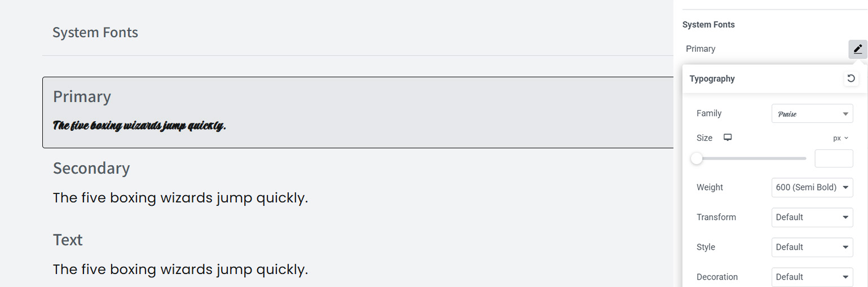The width and height of the screenshot is (868, 287).
Task: Open the Weight dropdown set to 600
Action: (812, 187)
